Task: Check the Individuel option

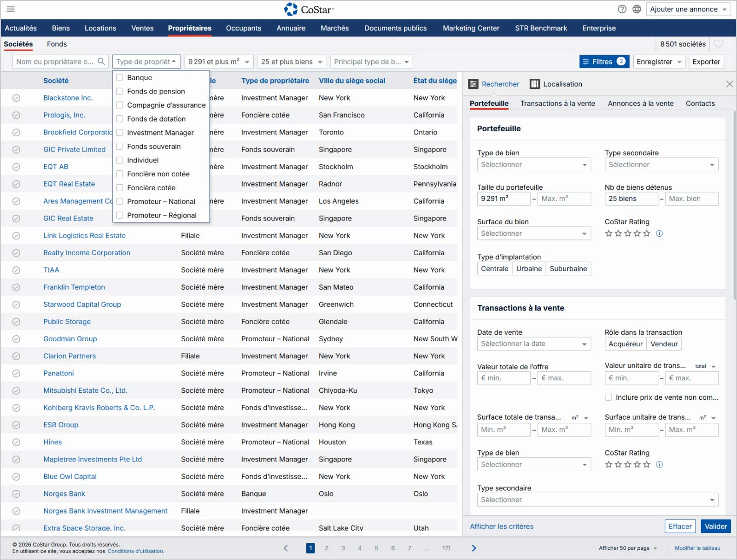Action: [x=120, y=160]
